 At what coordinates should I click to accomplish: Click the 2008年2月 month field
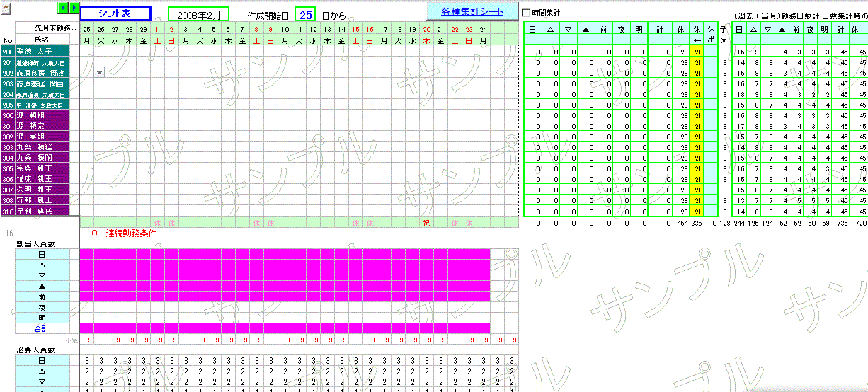point(199,14)
